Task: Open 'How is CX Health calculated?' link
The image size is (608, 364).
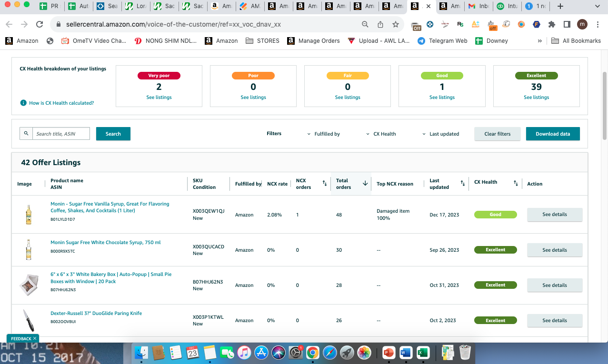Action: pos(61,103)
